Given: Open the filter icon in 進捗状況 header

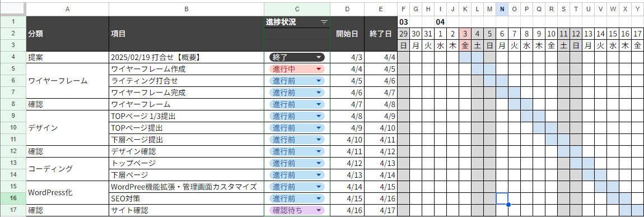Looking at the screenshot, I should (324, 22).
